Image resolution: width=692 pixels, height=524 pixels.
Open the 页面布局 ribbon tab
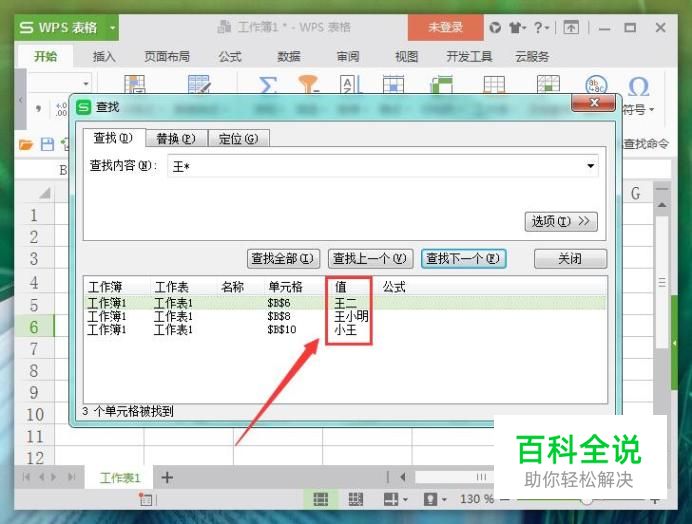coord(167,57)
